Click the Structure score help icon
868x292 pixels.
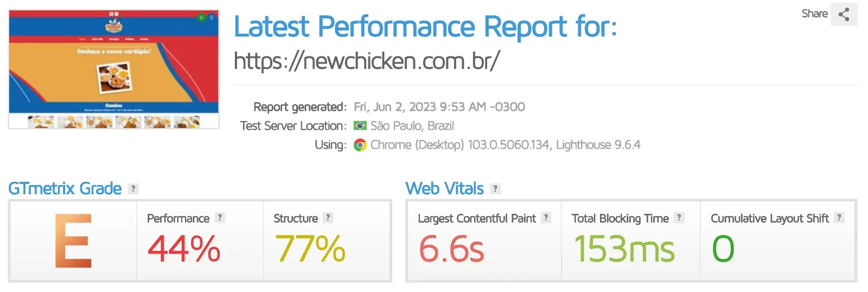tap(328, 218)
